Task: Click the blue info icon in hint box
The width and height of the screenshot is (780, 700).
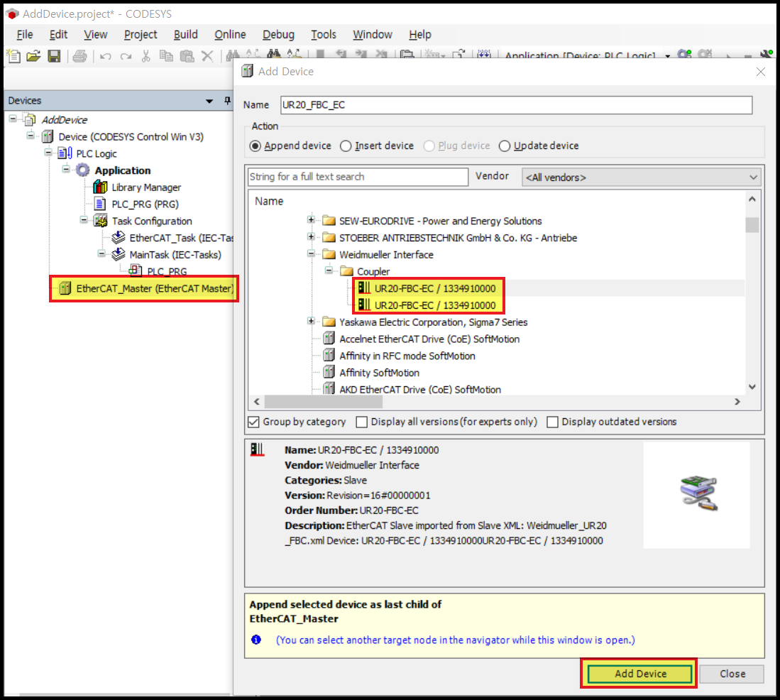Action: click(256, 640)
